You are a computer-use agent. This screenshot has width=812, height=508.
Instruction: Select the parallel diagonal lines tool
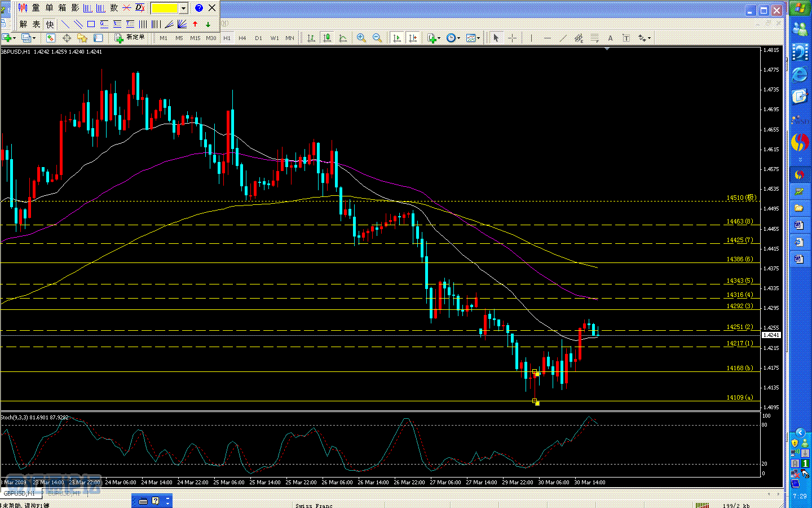click(x=78, y=24)
